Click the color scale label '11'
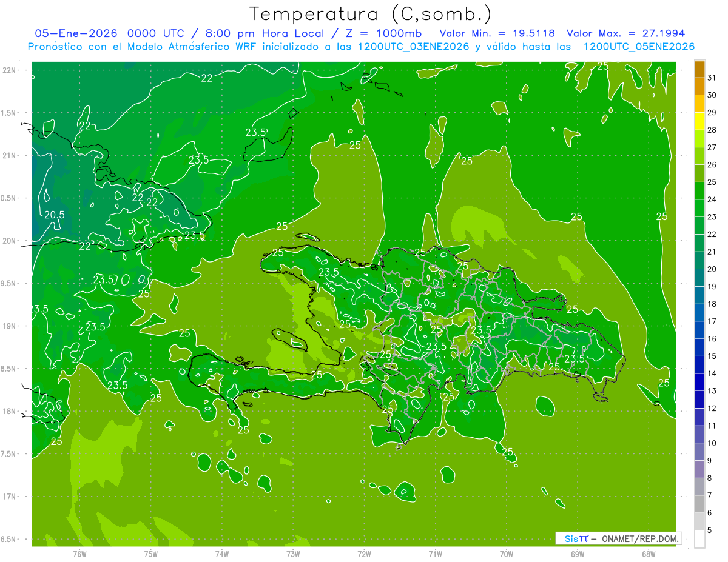Viewport: 728px width, 562px height. 712,426
